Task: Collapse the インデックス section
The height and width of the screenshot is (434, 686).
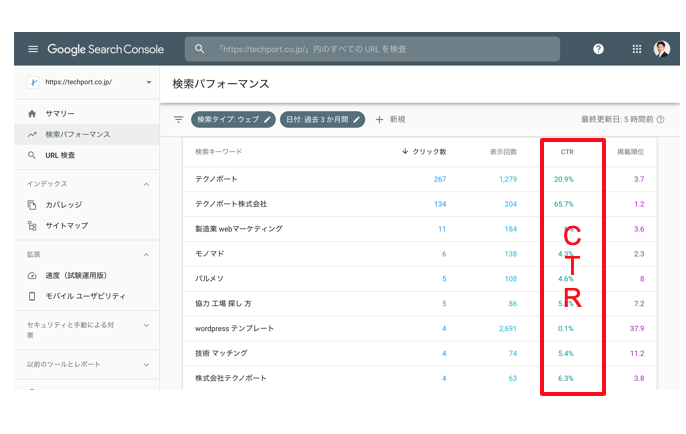Action: pos(147,184)
